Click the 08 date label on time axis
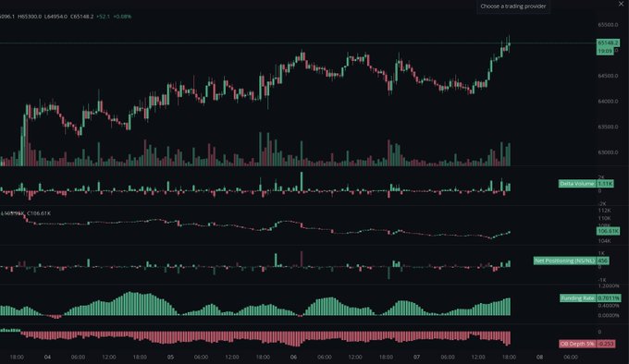 point(540,357)
